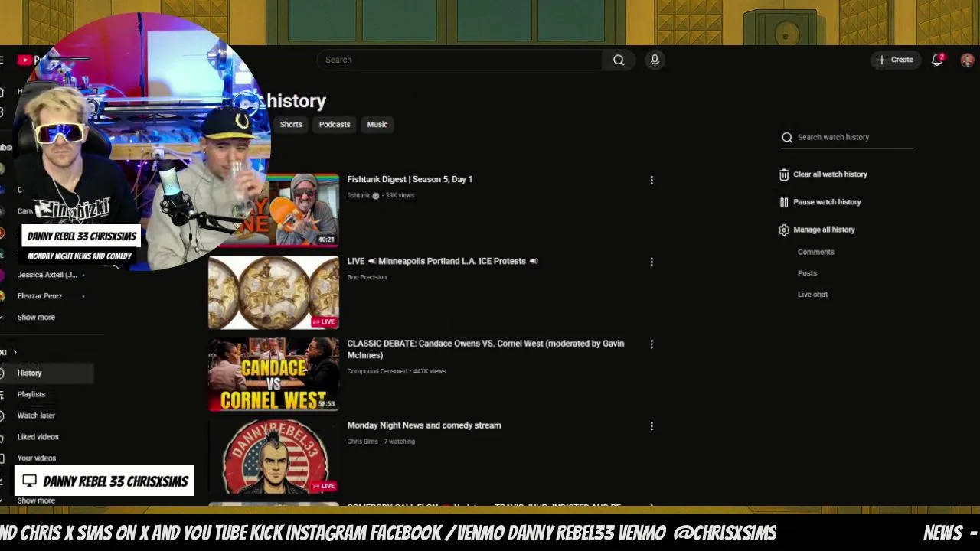Click title Fishtank Digest Season 5, Day 1
This screenshot has width=980, height=551.
(410, 179)
